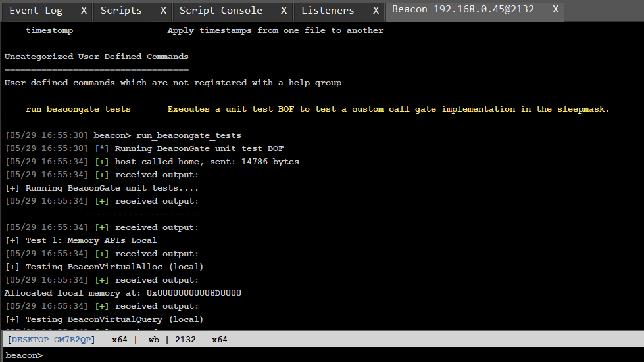
Task: Open the Scripts tab
Action: click(121, 10)
